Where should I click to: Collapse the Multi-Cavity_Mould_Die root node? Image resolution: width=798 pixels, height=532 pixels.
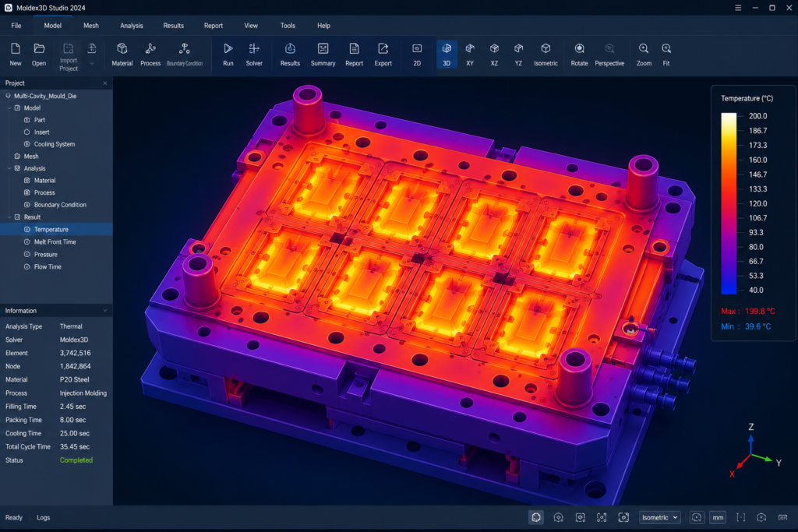pyautogui.click(x=8, y=96)
